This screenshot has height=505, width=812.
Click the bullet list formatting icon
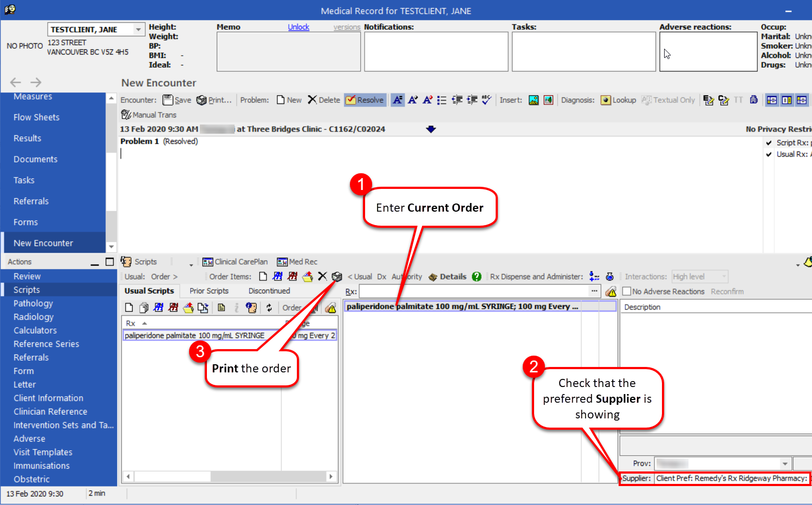442,100
